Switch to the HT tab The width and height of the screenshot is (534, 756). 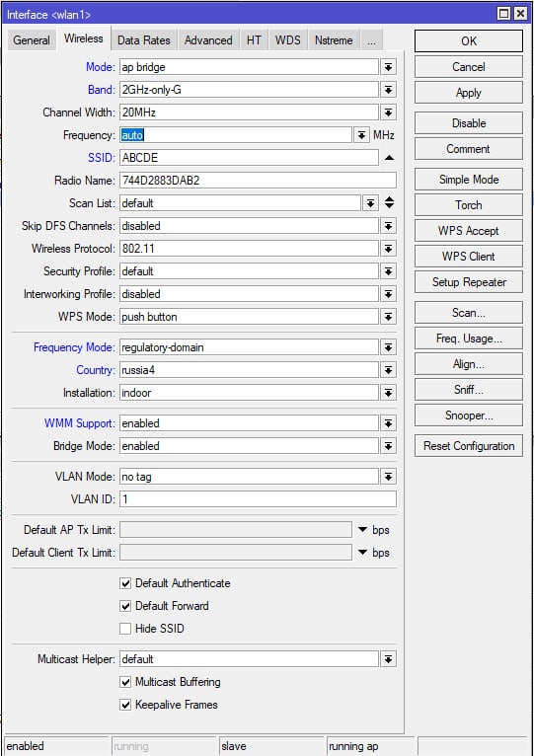(x=254, y=40)
